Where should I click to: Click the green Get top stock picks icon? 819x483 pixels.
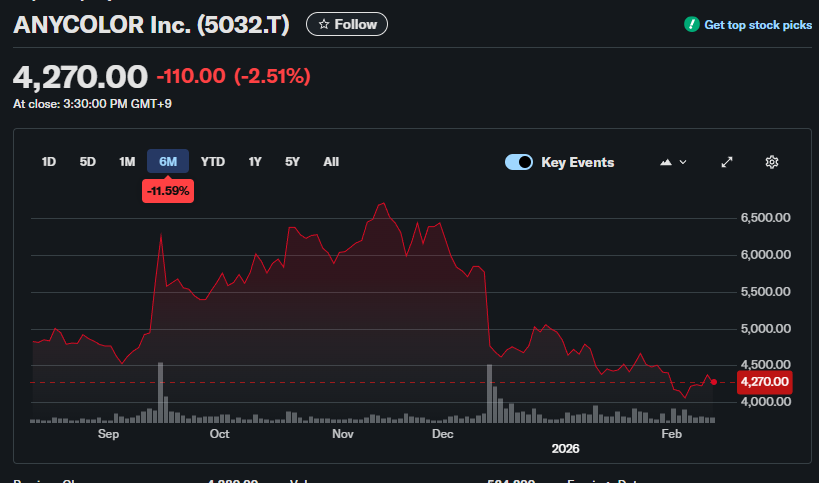692,24
